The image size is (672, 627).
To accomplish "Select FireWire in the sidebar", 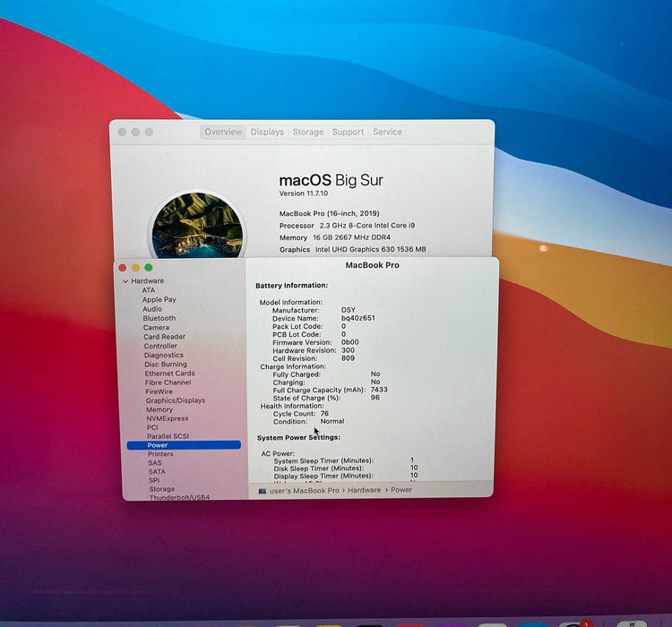I will (159, 391).
